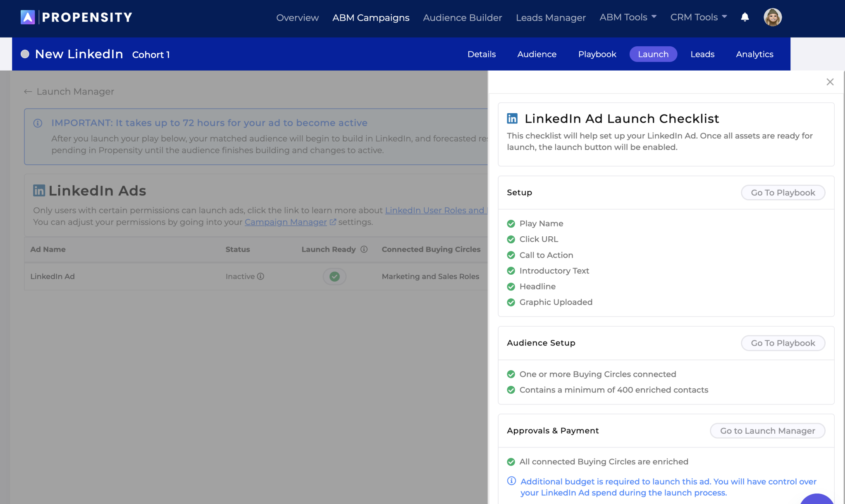845x504 pixels.
Task: Switch to the Analytics tab
Action: click(x=754, y=54)
